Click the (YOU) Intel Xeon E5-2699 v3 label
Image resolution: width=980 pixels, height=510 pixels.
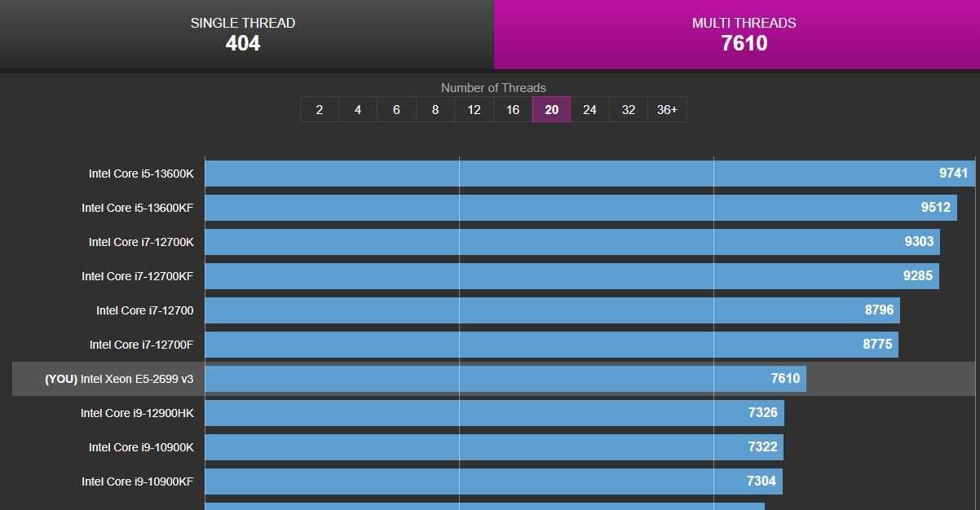click(119, 379)
